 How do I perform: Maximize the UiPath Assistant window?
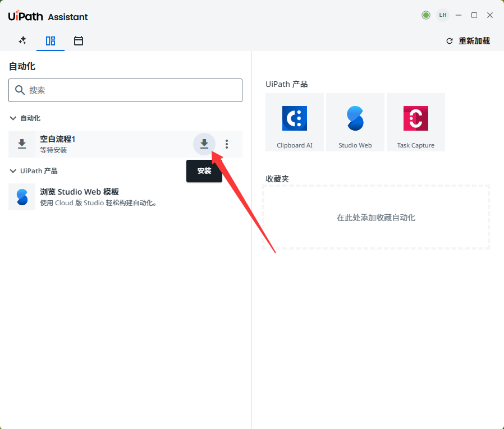(474, 15)
